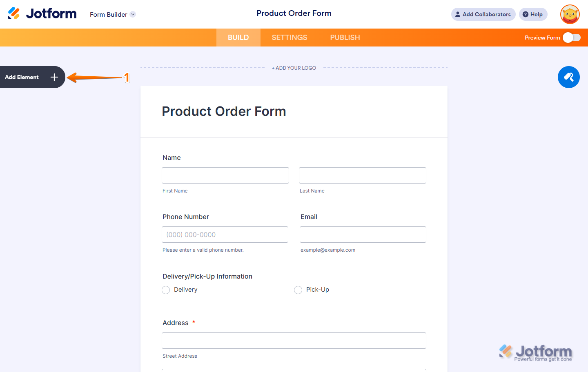
Task: Click the Jotform logo icon
Action: 14,13
